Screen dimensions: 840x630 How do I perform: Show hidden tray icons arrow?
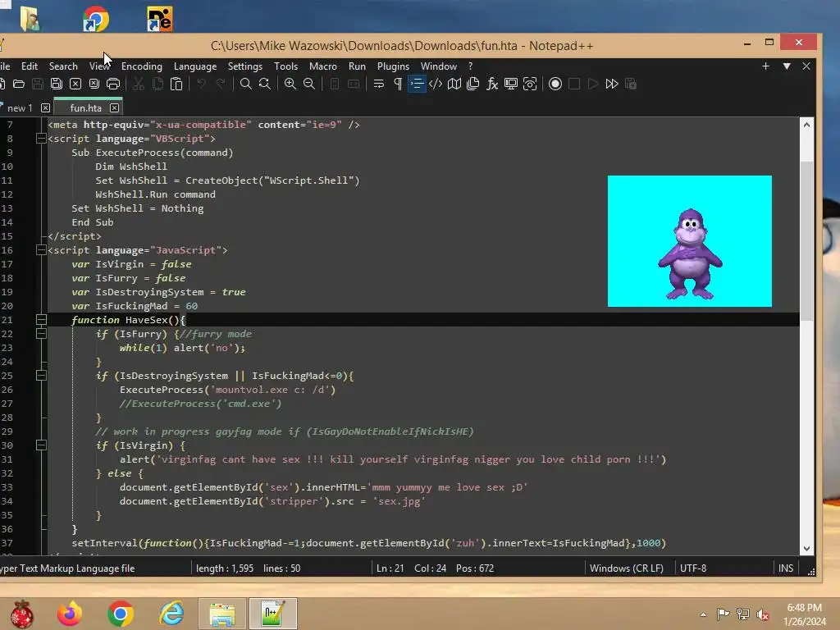pos(703,614)
